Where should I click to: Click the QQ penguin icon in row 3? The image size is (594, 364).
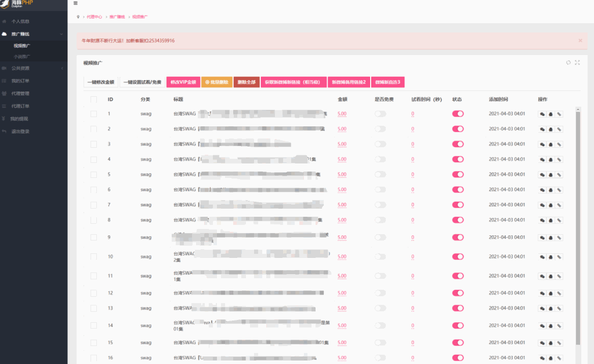coord(550,144)
